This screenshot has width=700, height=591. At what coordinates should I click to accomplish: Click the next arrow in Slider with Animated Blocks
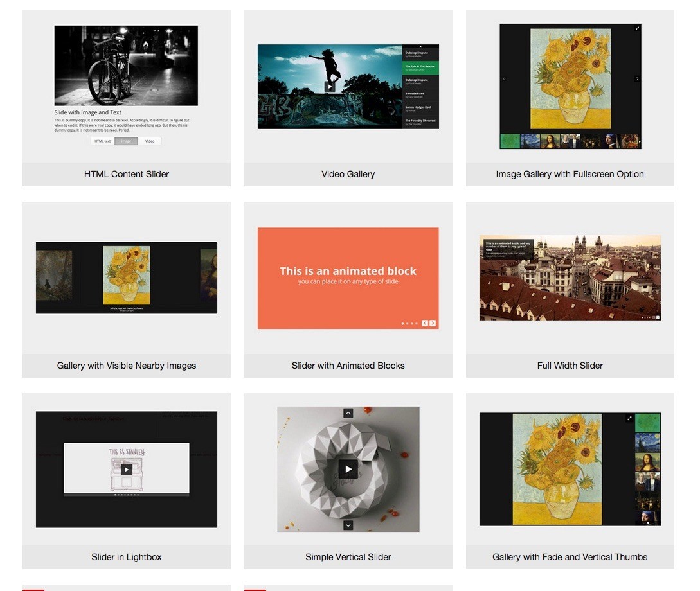[433, 323]
